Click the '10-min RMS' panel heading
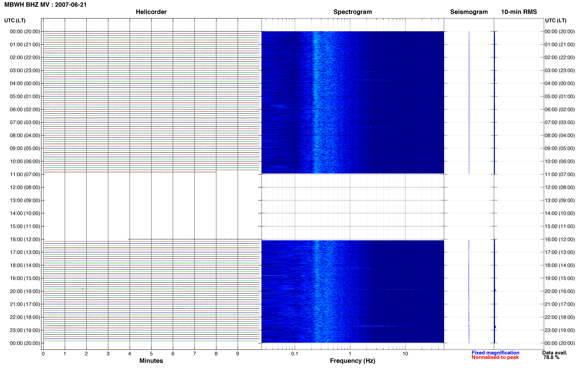 tap(519, 12)
